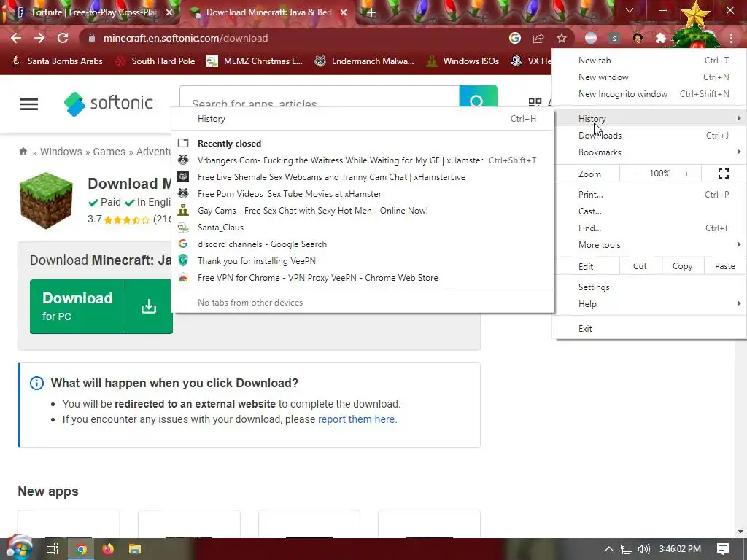Click the Google icon in address bar
The height and width of the screenshot is (560, 747).
point(514,38)
